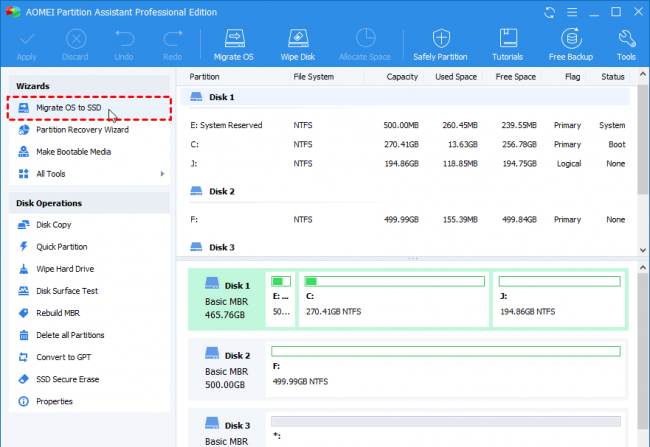Viewport: 650px width, 447px height.
Task: Click the Wizards section header
Action: click(x=89, y=86)
